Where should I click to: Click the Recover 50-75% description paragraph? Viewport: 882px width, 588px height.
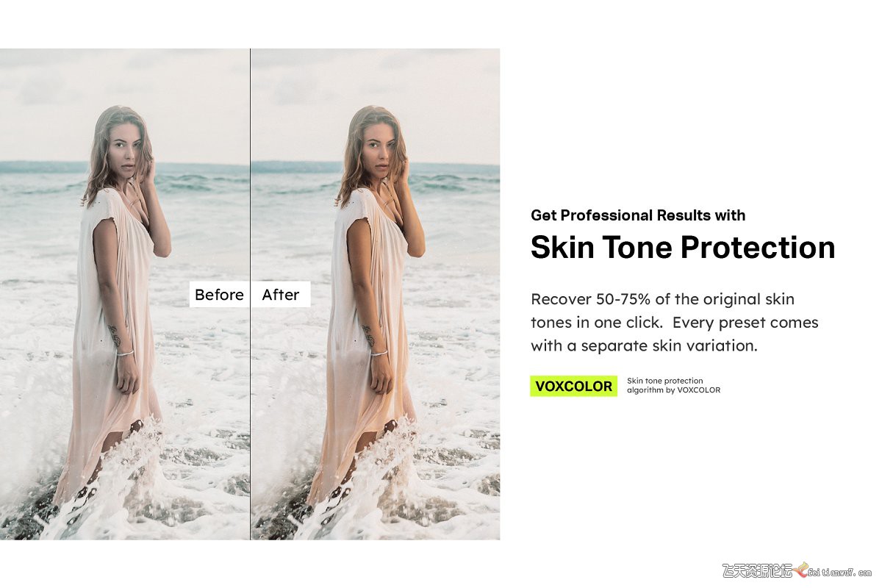coord(675,322)
